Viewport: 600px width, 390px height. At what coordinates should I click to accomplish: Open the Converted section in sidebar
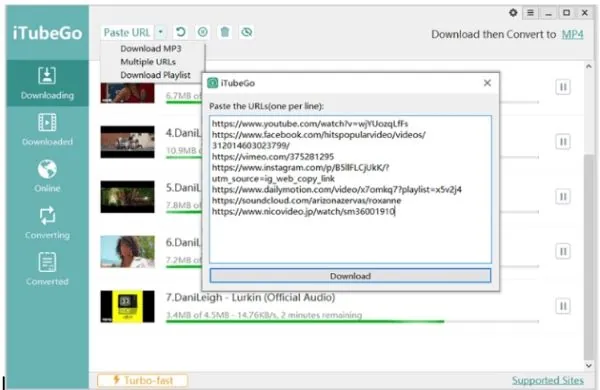[x=47, y=269]
